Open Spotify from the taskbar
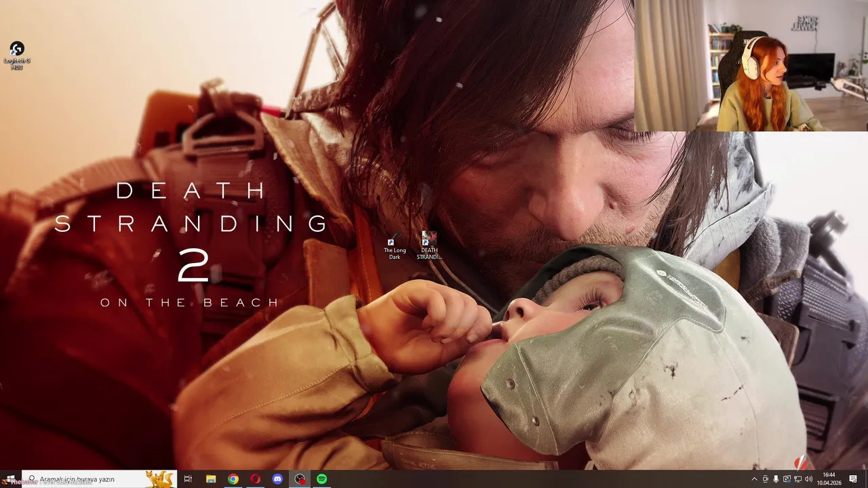Image resolution: width=868 pixels, height=488 pixels. (x=321, y=479)
